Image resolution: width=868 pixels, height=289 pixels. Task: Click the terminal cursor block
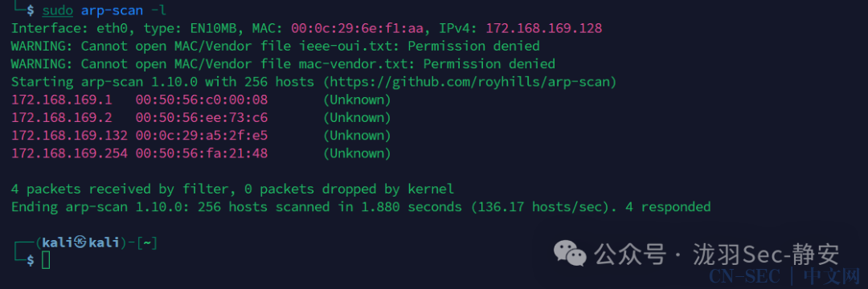(46, 260)
